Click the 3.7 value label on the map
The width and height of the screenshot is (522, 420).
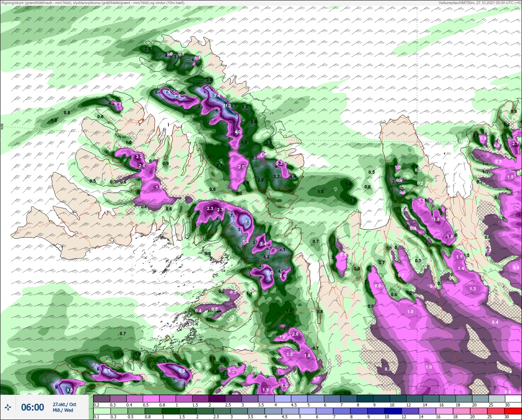[x=276, y=177]
